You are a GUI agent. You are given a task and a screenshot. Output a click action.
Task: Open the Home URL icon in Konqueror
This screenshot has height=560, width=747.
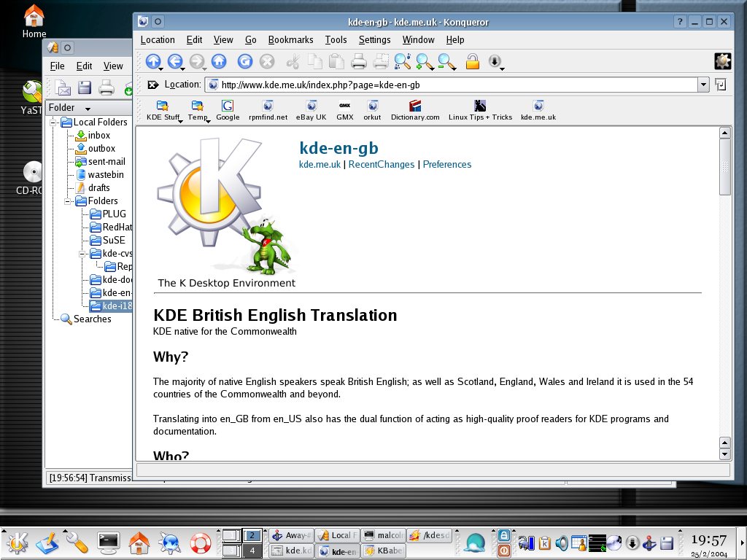tap(219, 61)
